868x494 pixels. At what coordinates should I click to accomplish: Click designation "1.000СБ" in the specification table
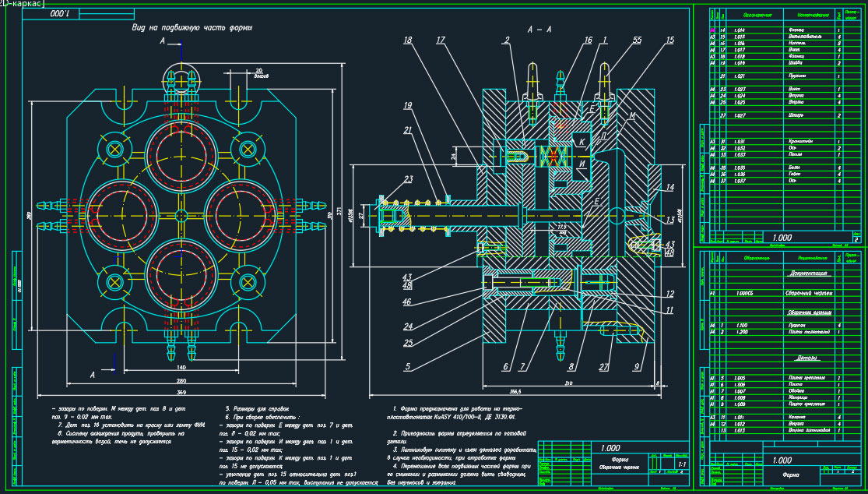744,293
